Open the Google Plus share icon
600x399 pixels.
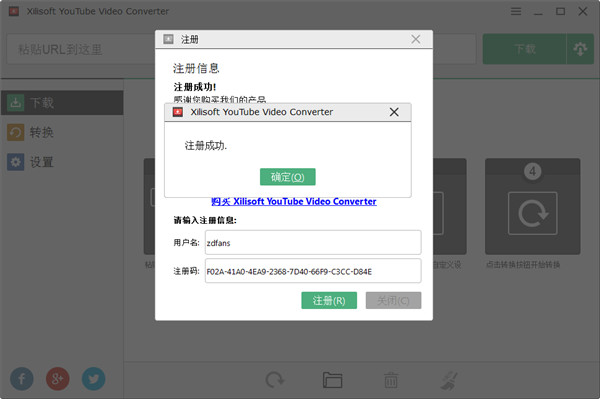pyautogui.click(x=57, y=379)
